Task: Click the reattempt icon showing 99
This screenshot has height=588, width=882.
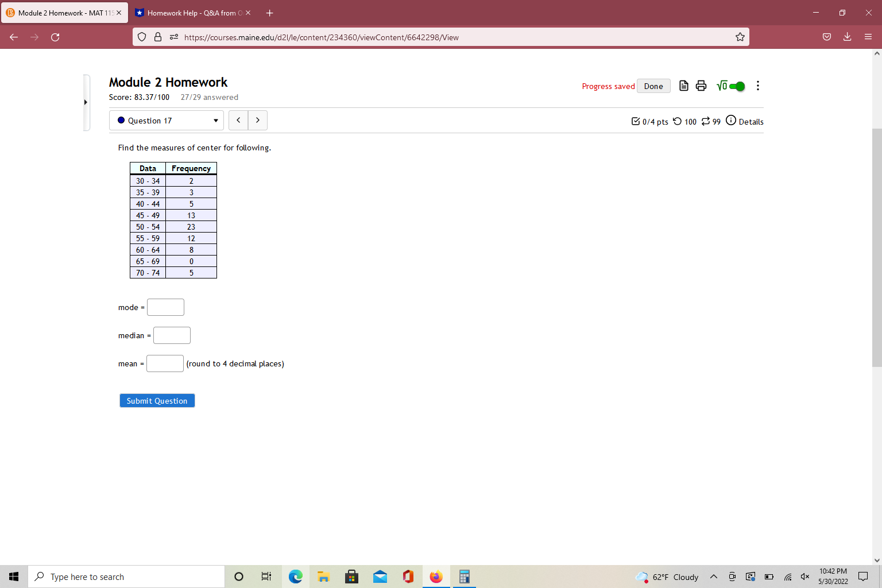Action: tap(705, 121)
